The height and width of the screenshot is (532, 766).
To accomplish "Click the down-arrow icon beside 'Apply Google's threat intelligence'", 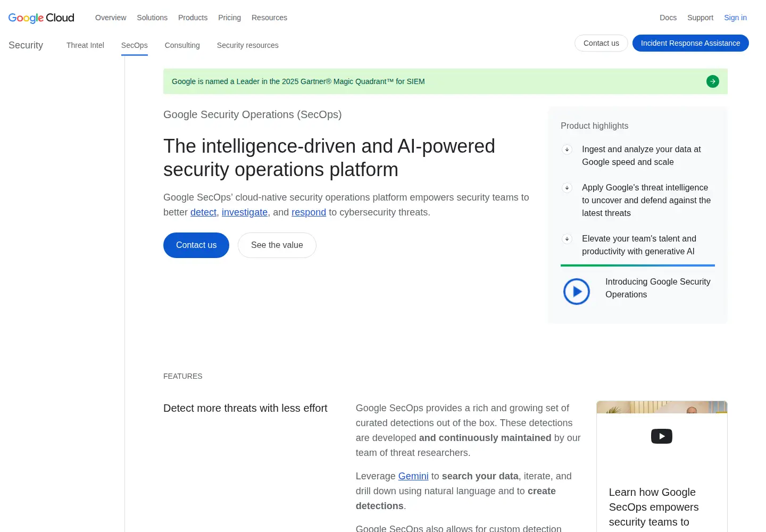I will click(x=567, y=188).
